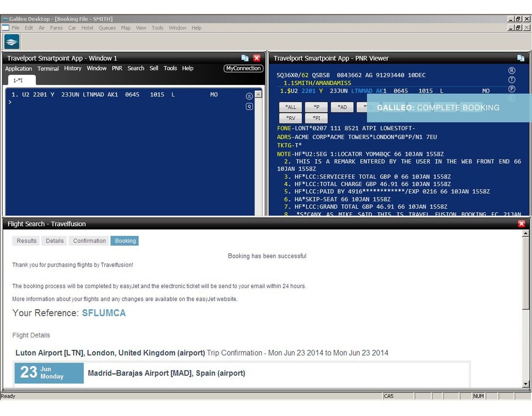The height and width of the screenshot is (416, 532).
Task: Click the copy icon in Window 1 title bar
Action: pyautogui.click(x=245, y=58)
